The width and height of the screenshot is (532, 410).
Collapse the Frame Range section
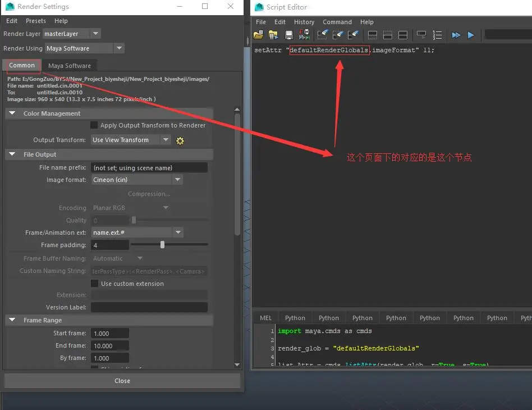(12, 320)
